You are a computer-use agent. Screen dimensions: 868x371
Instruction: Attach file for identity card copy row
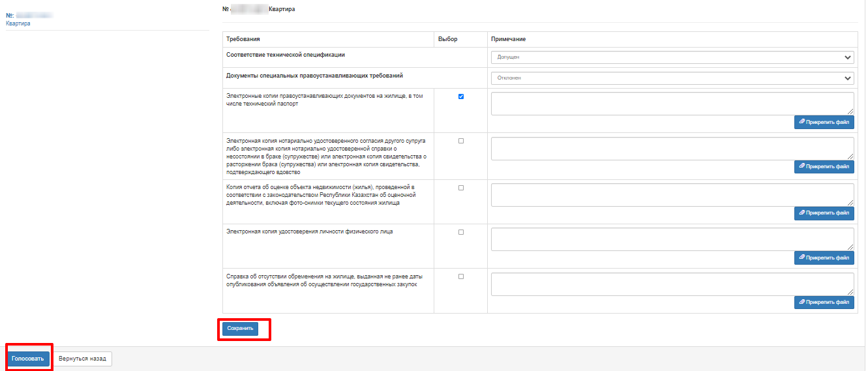tap(824, 258)
